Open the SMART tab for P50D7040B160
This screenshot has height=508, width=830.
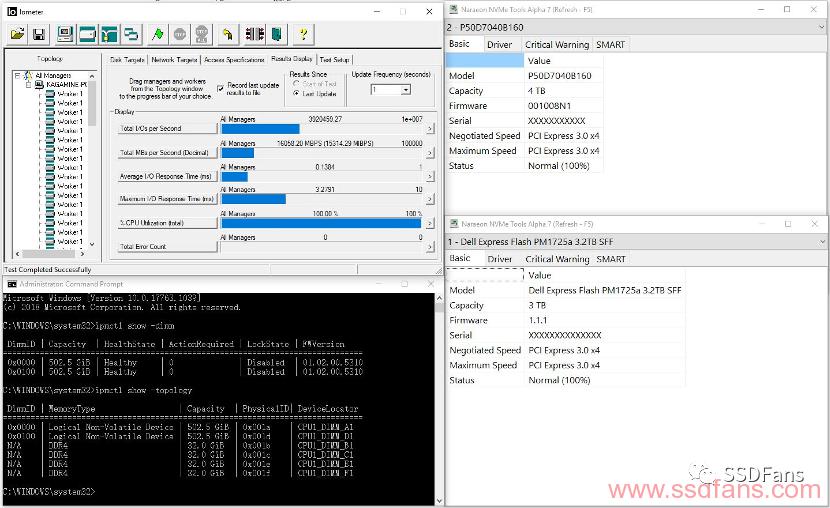pos(610,45)
